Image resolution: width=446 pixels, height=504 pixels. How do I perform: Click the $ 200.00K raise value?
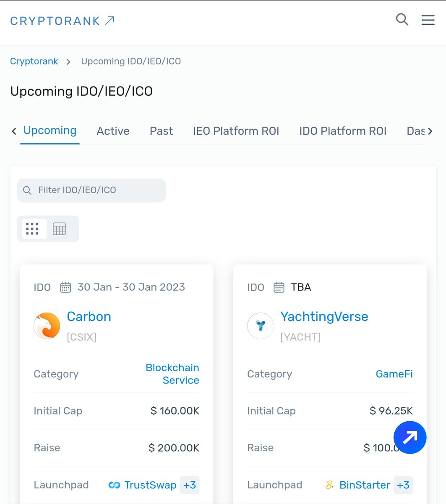coord(174,448)
